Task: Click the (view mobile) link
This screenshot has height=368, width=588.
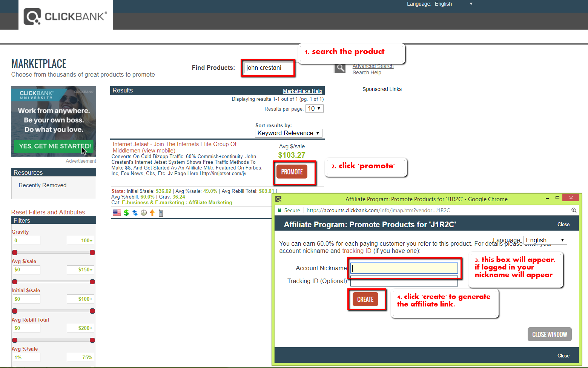Action: coord(159,151)
